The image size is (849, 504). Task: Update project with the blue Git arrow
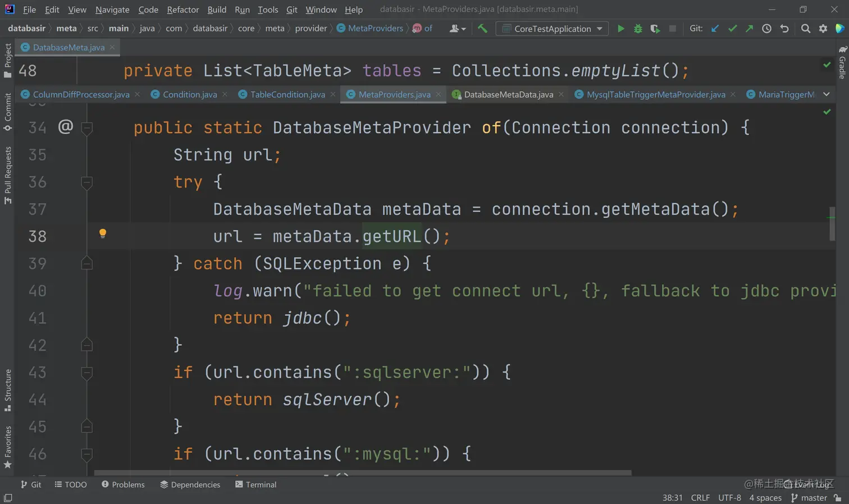715,29
